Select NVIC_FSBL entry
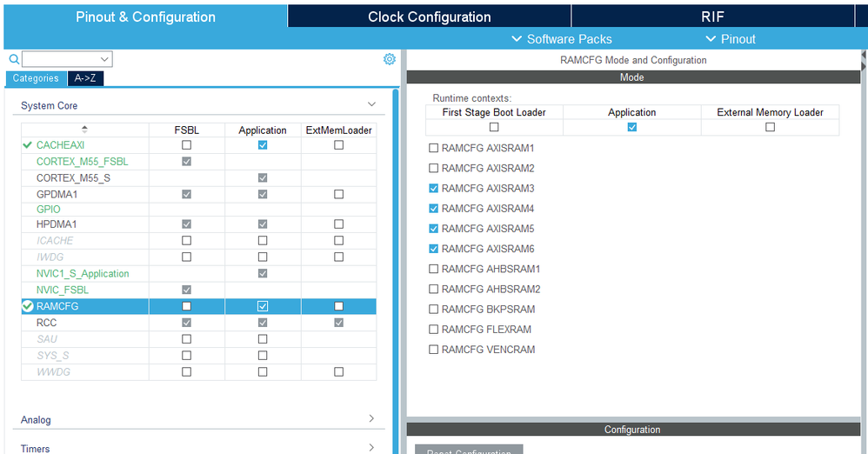 click(x=62, y=290)
